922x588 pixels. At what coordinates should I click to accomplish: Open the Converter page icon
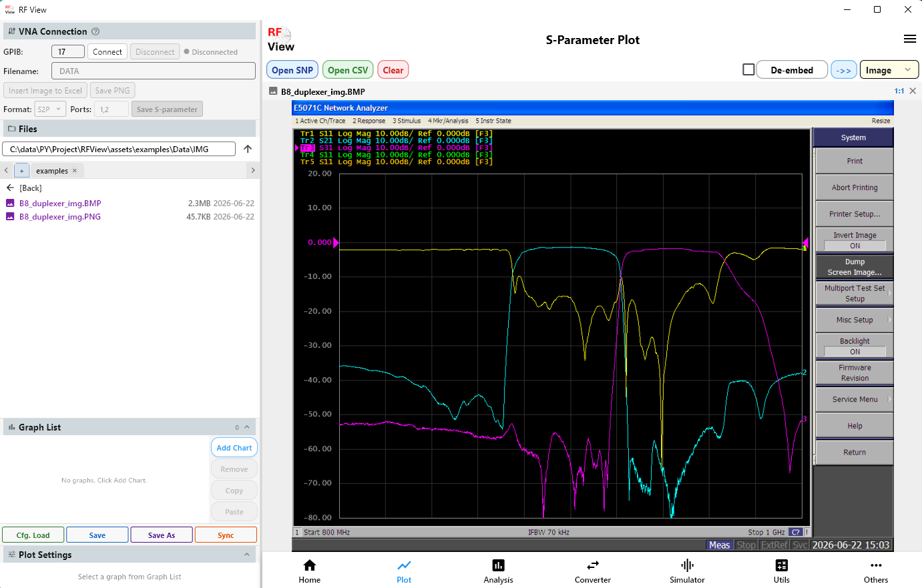(x=593, y=565)
